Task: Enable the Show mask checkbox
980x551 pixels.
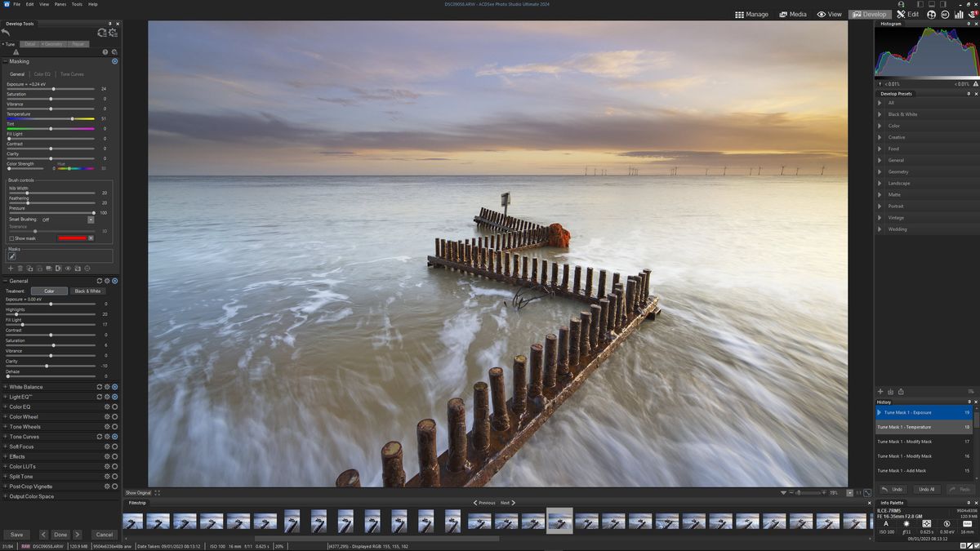Action: 11,238
